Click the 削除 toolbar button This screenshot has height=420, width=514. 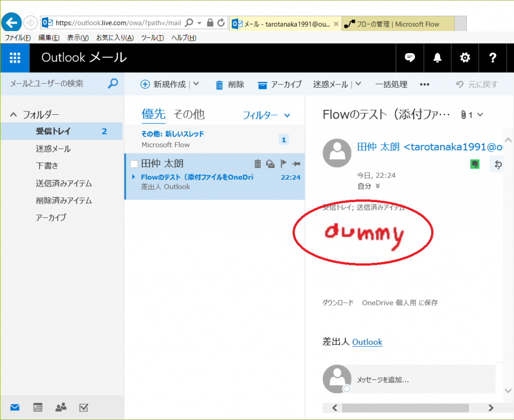tap(229, 84)
